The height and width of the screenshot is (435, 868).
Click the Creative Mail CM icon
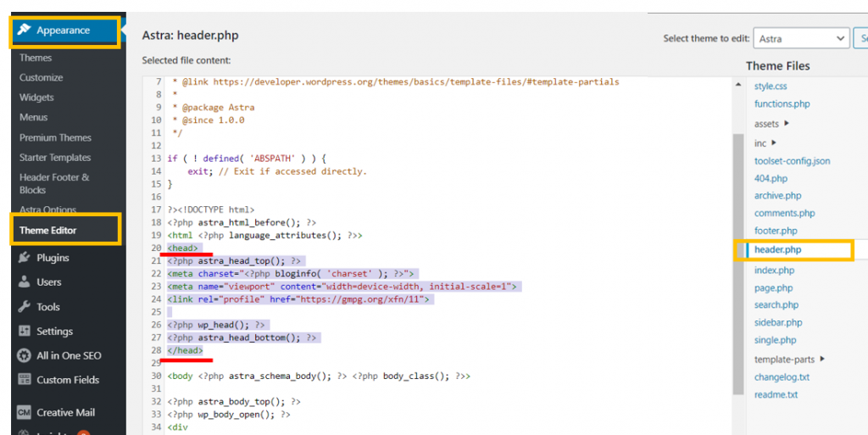pos(23,413)
